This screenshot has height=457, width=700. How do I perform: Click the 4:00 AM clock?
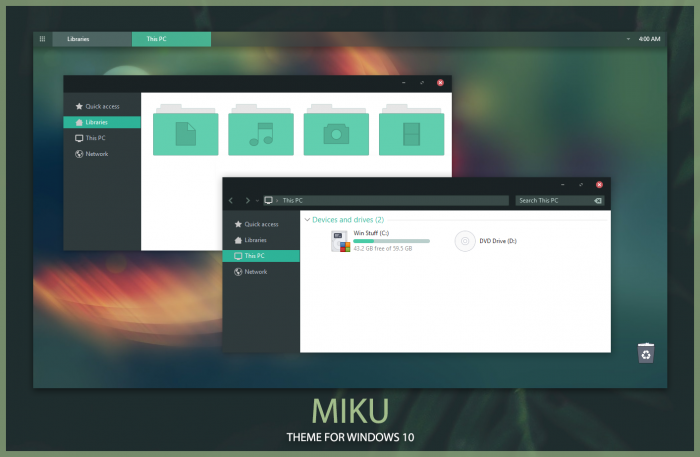[649, 39]
